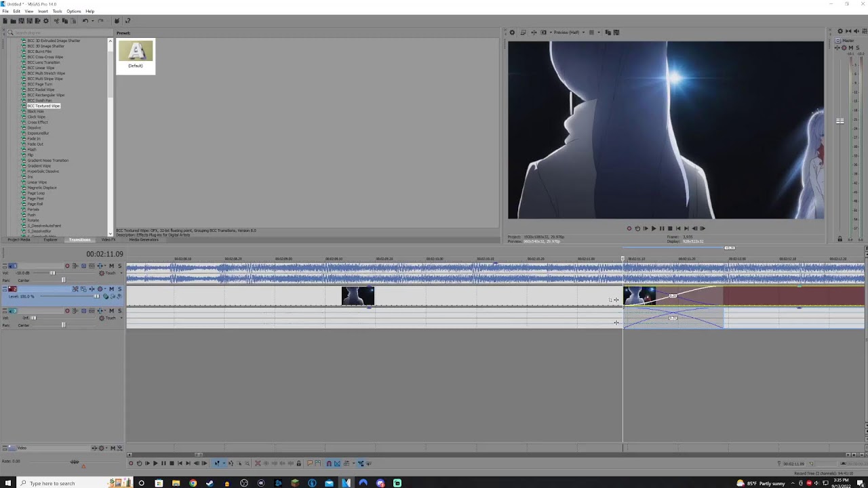Screen dimensions: 868x488
Task: Save the project with the toolbar icon
Action: tap(21, 21)
